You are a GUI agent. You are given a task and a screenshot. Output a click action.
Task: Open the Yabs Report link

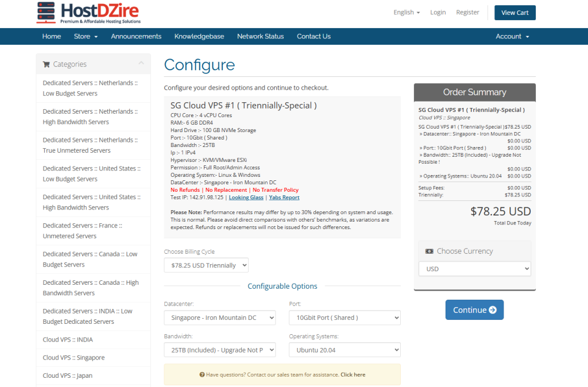click(284, 198)
